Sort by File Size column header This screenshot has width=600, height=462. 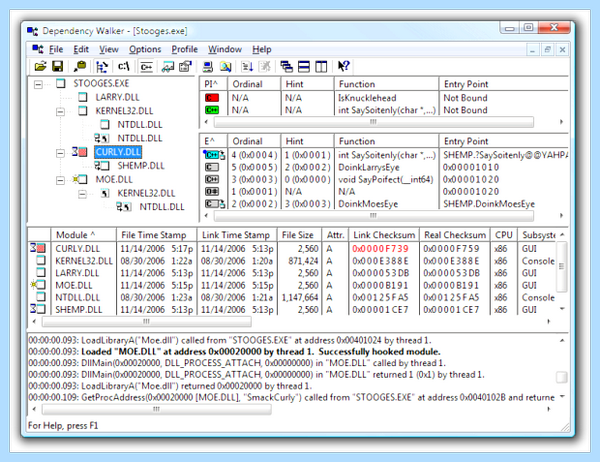(x=300, y=235)
